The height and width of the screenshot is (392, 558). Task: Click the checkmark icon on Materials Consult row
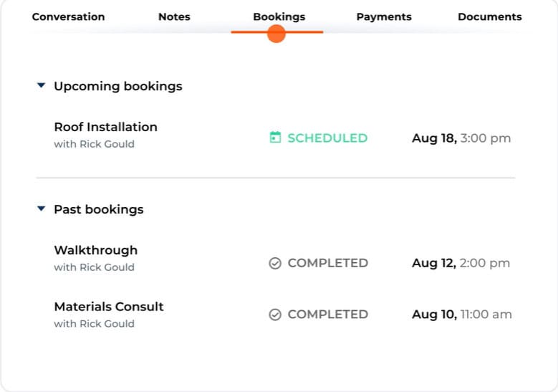pos(275,314)
